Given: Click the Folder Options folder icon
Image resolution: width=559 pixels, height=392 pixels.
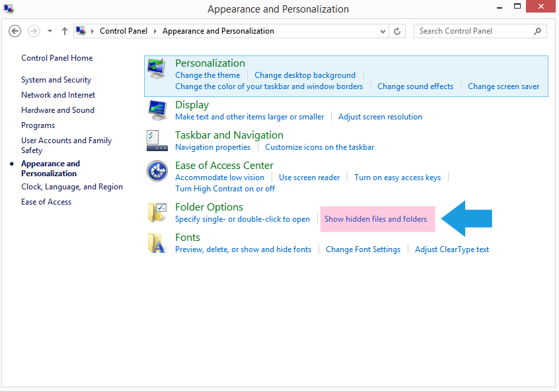Looking at the screenshot, I should pos(157,212).
